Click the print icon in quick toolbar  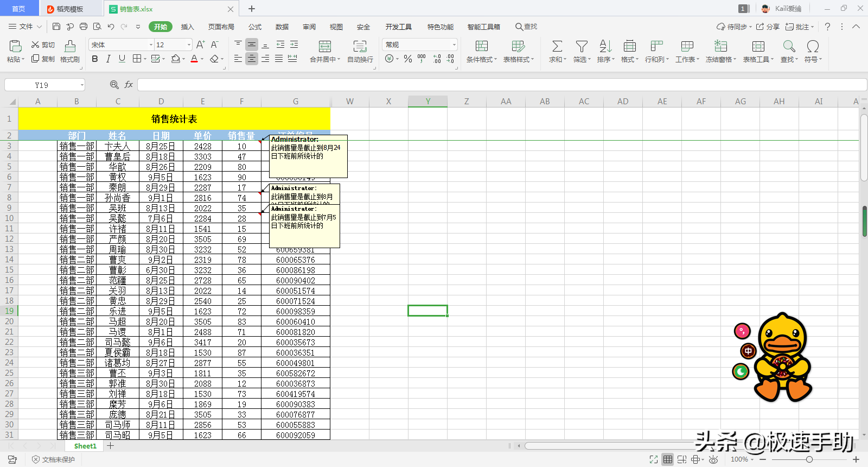(84, 27)
